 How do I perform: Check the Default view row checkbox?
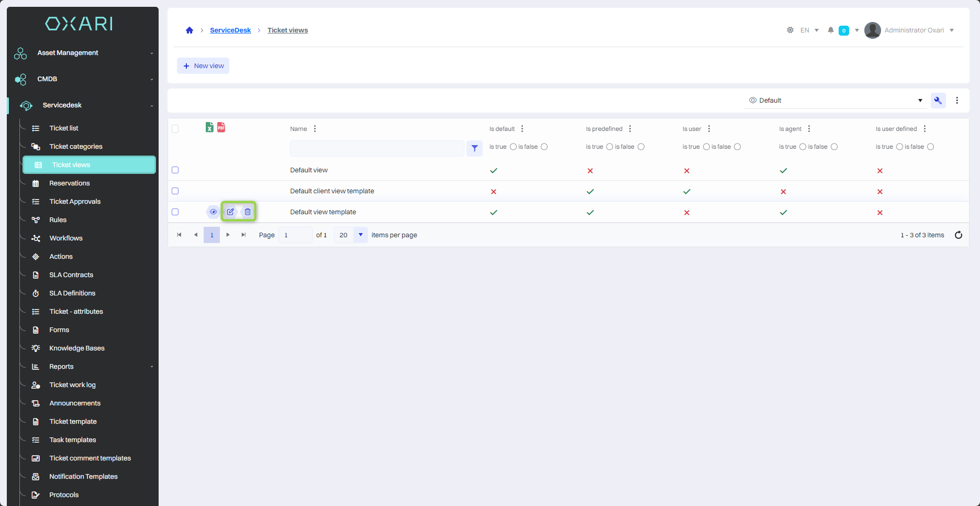(x=175, y=170)
